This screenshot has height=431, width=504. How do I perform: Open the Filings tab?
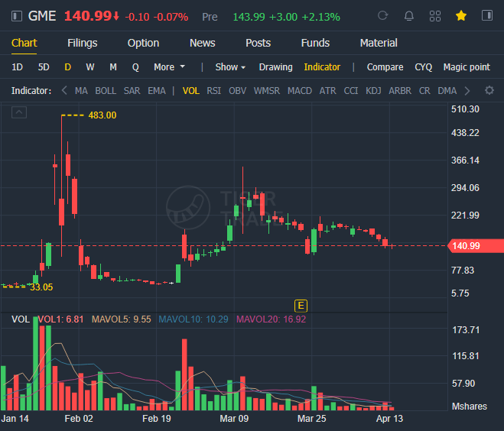pos(83,43)
